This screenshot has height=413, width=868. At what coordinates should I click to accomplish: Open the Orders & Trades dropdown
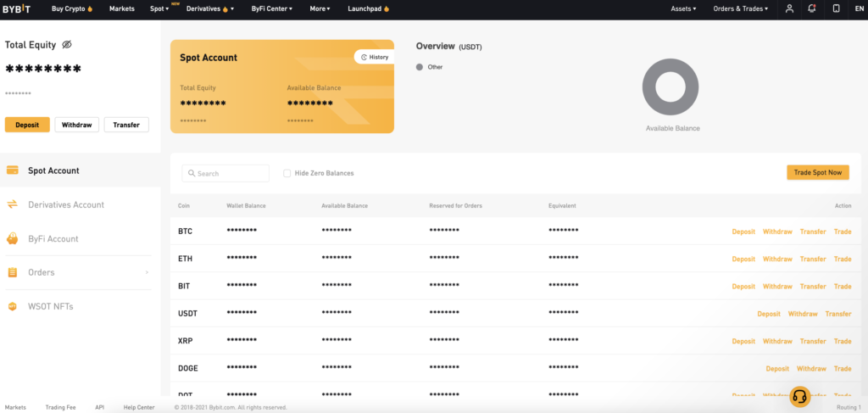[x=741, y=8]
